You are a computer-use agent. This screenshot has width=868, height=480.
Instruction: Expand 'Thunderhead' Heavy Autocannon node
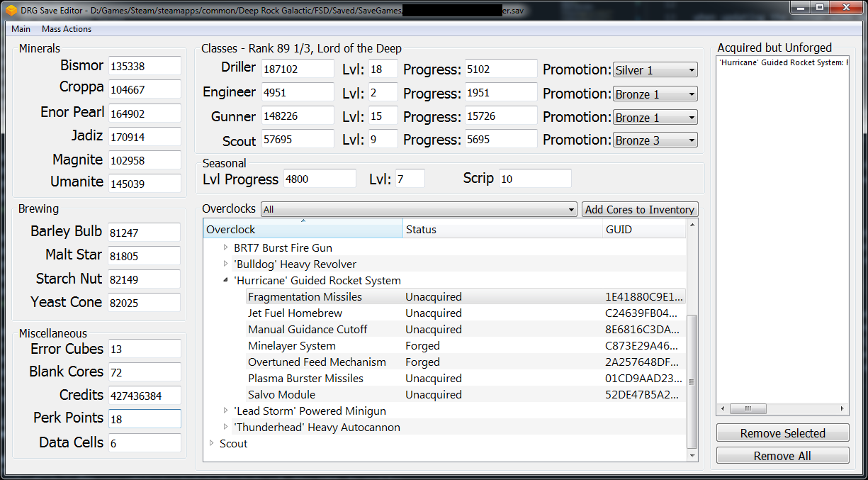[226, 427]
